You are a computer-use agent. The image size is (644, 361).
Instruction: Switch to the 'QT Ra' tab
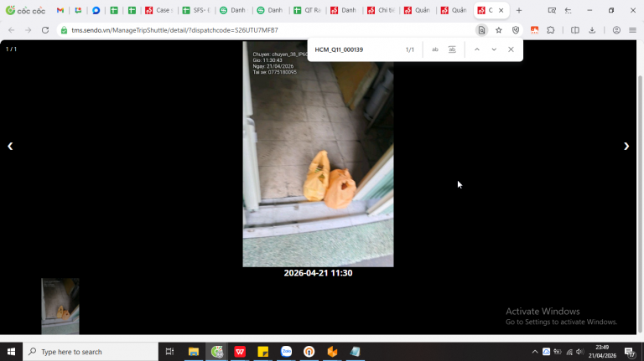click(307, 10)
